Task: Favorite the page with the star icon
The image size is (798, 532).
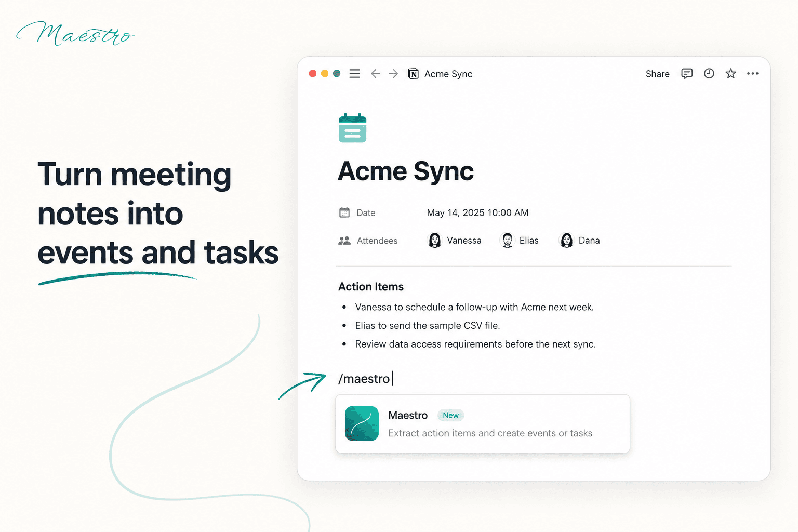Action: [x=731, y=74]
